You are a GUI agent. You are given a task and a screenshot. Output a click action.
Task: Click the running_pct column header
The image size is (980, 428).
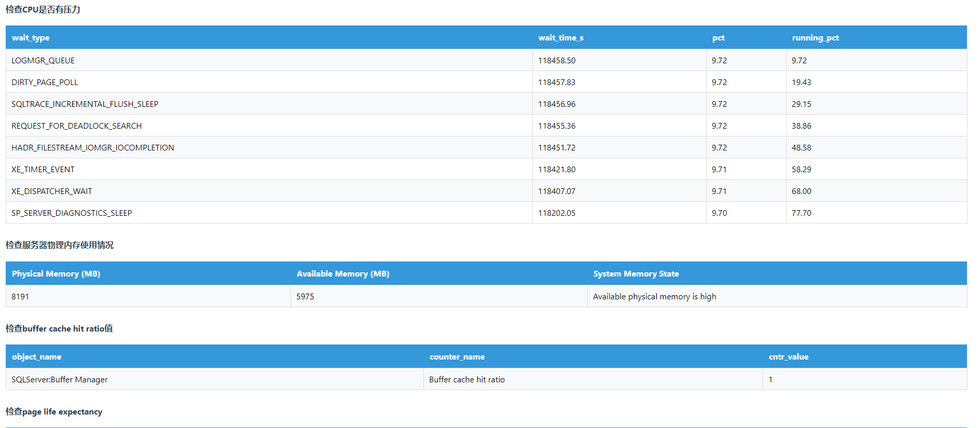tap(876, 37)
